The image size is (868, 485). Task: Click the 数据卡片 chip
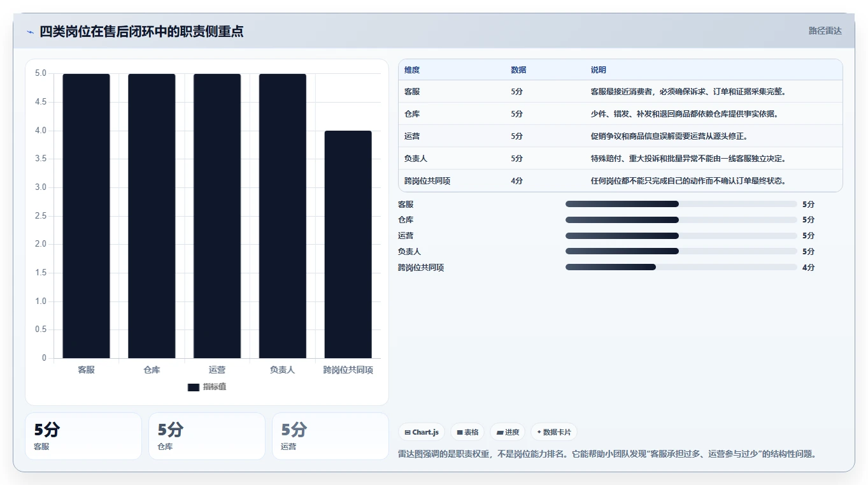(554, 432)
